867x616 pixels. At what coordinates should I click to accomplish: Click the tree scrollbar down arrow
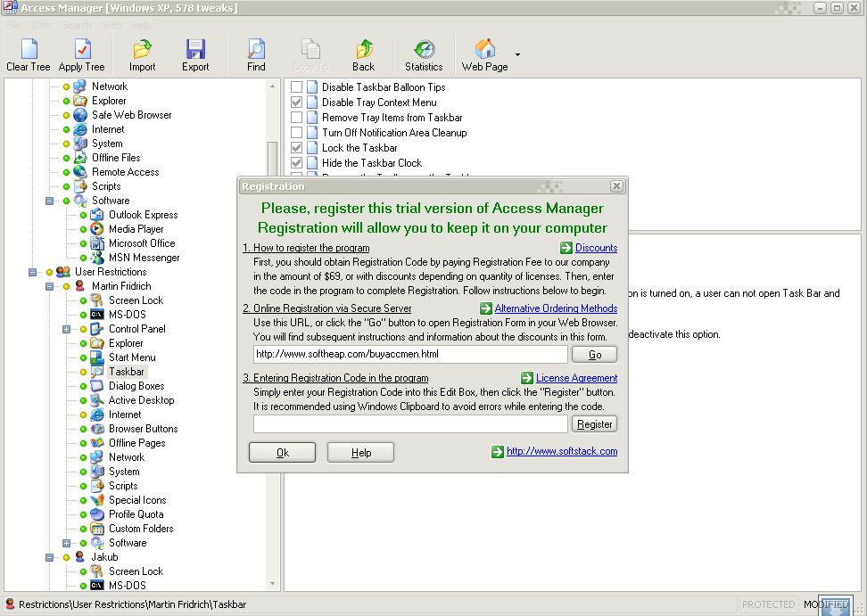click(x=272, y=583)
